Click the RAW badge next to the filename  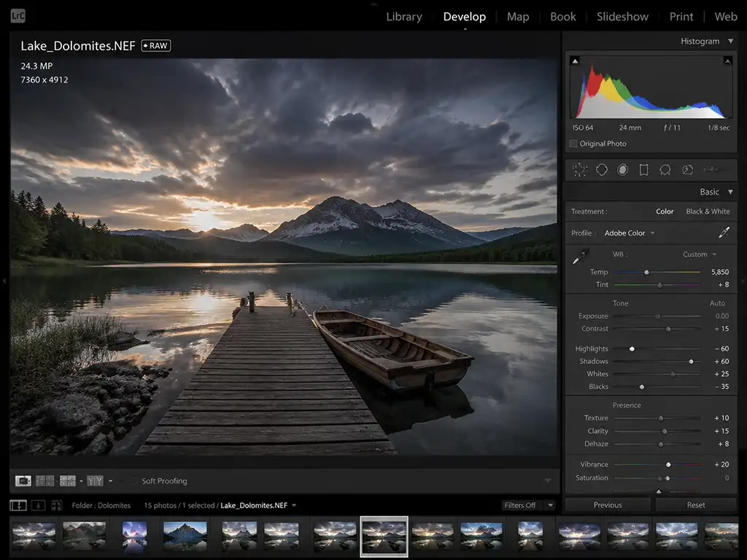[156, 46]
